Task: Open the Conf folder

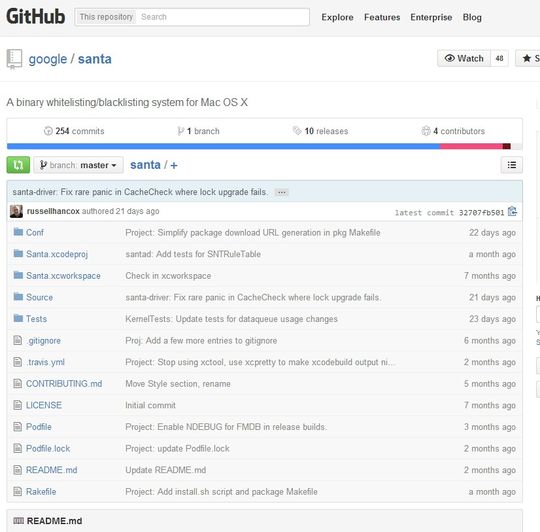Action: pos(35,232)
